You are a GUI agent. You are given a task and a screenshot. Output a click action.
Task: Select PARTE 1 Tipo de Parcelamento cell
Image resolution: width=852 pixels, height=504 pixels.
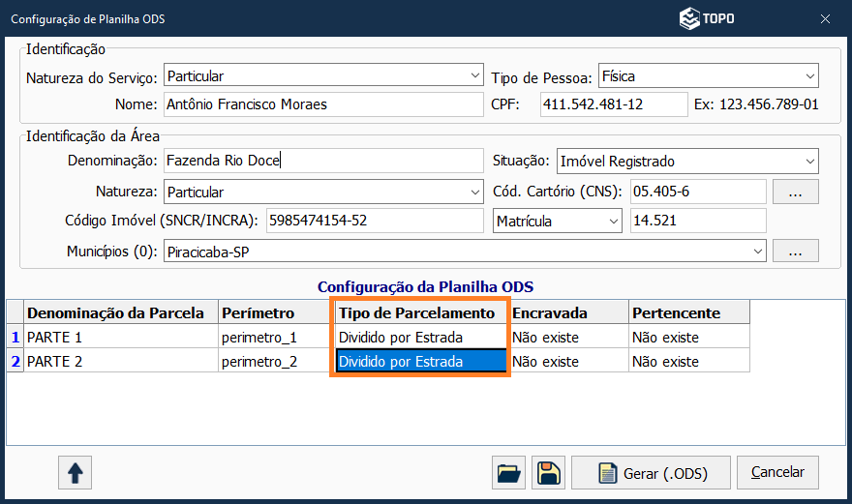pos(420,338)
